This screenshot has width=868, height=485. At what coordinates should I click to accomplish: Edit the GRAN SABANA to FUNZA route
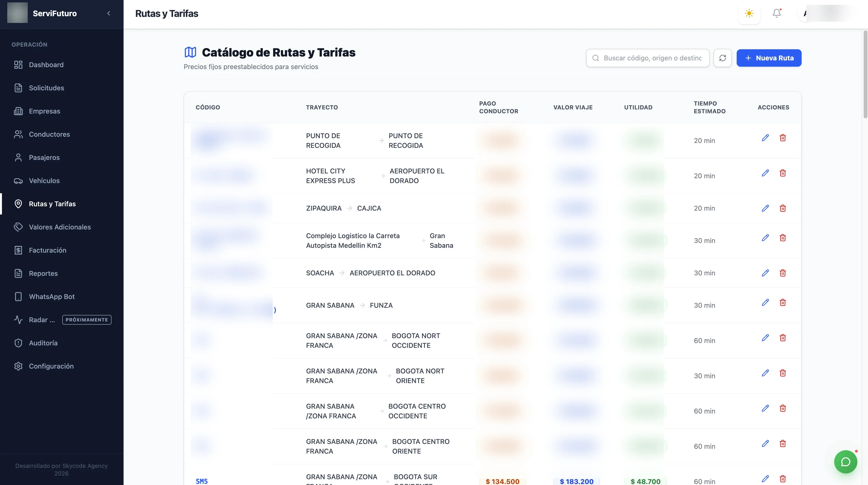tap(765, 303)
